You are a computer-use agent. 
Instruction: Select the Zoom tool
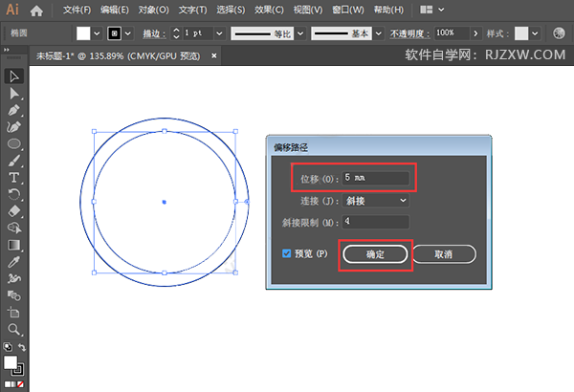[14, 330]
